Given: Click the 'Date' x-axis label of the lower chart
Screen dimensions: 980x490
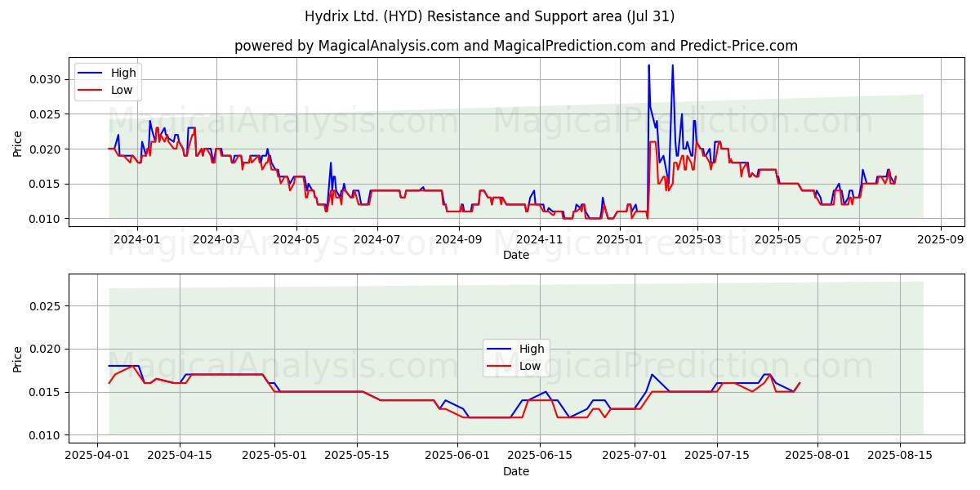Looking at the screenshot, I should (x=515, y=471).
